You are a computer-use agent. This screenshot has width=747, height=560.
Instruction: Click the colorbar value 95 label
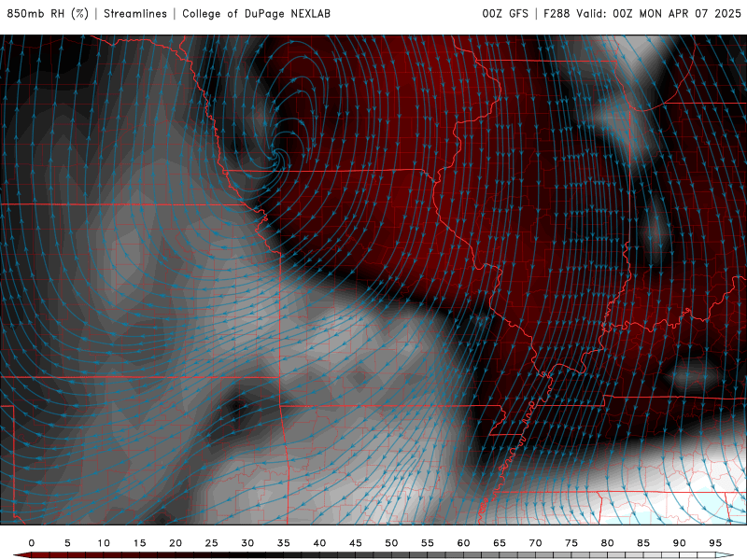715,543
